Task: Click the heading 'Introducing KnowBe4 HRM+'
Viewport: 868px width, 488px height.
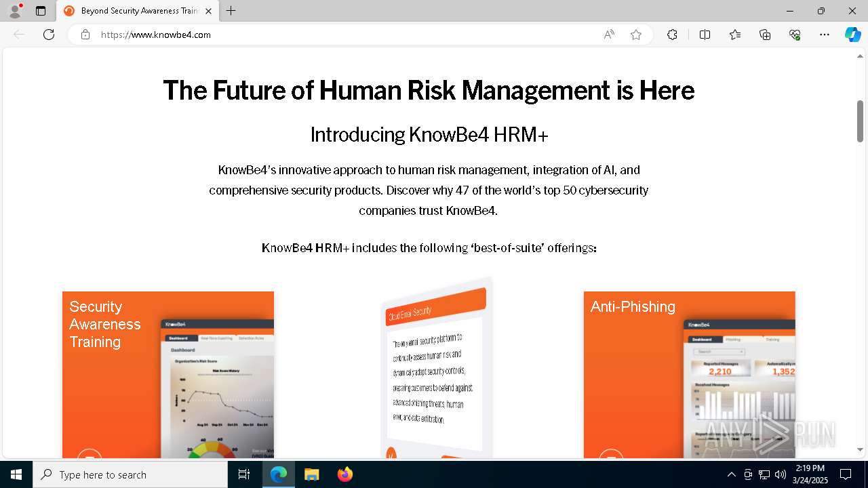Action: (429, 135)
